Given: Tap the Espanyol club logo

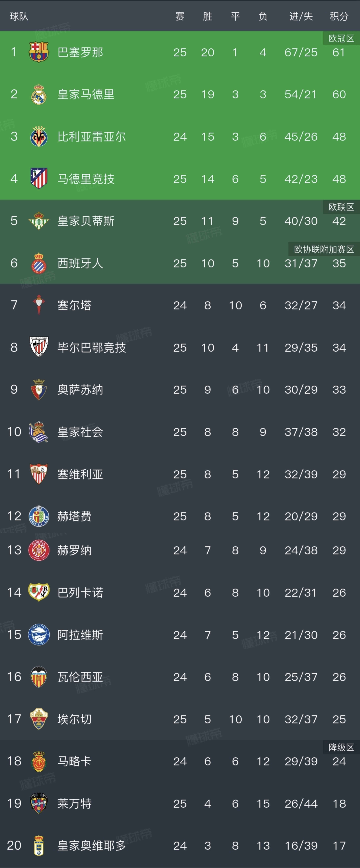Looking at the screenshot, I should click(x=39, y=263).
